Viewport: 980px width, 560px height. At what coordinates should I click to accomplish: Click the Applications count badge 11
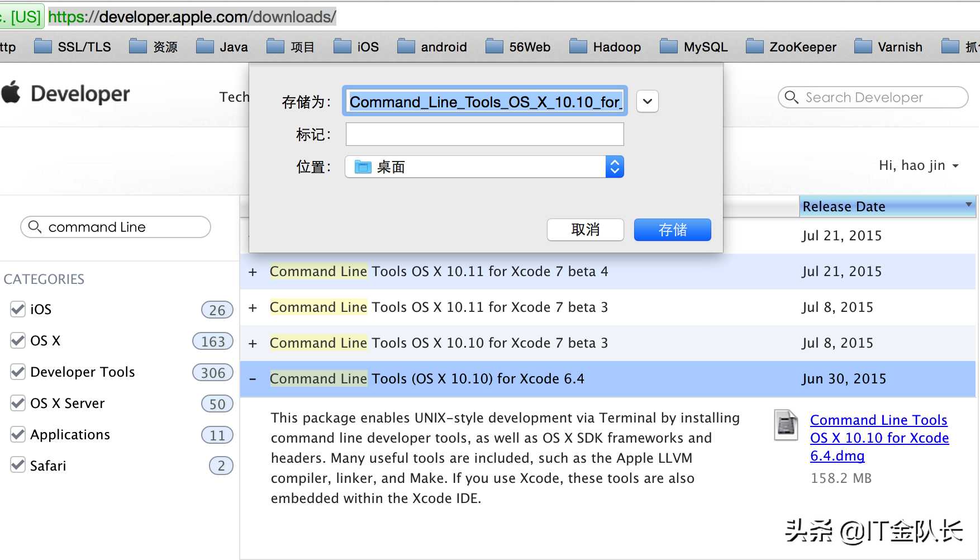(x=217, y=435)
